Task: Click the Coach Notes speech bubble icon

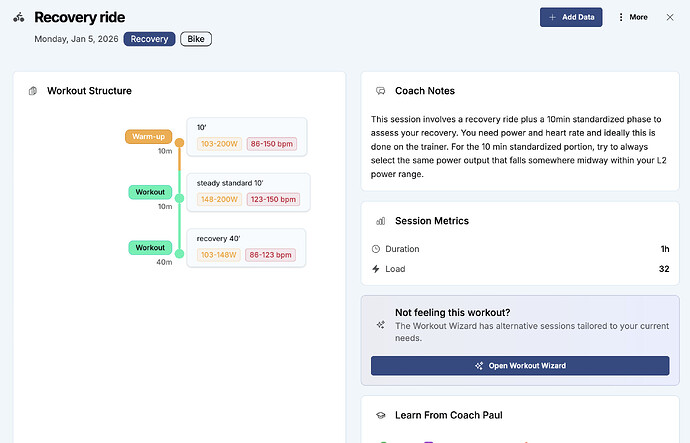Action: [x=380, y=91]
